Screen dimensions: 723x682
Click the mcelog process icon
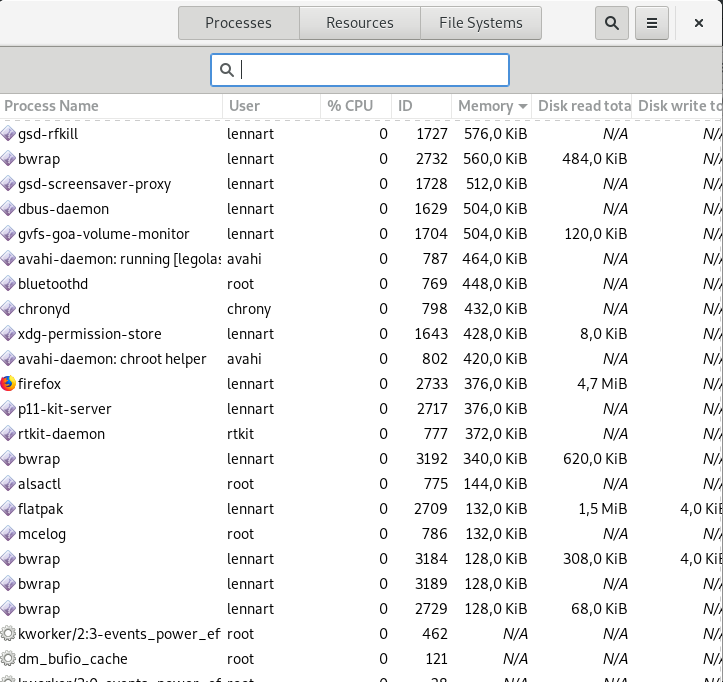pos(8,534)
